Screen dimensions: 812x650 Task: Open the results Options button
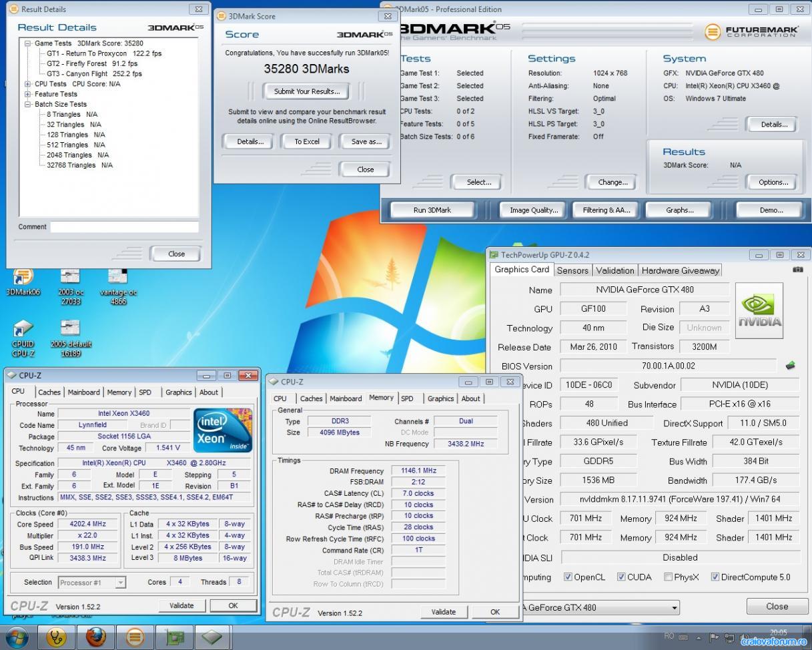tap(774, 182)
